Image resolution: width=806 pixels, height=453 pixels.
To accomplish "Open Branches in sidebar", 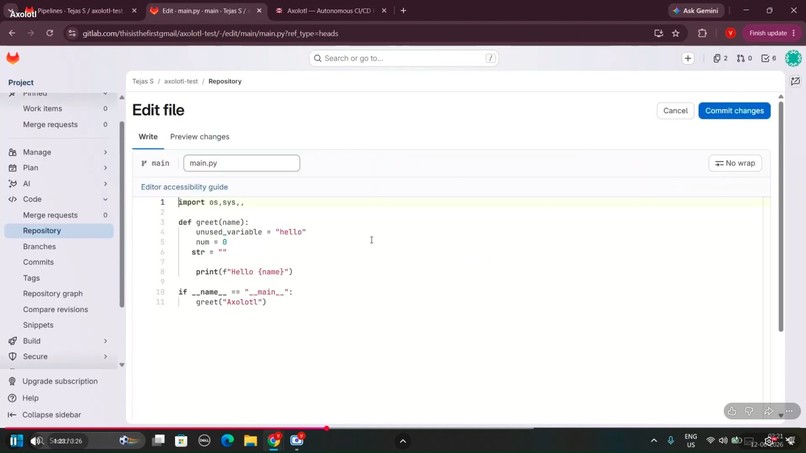I will [39, 246].
